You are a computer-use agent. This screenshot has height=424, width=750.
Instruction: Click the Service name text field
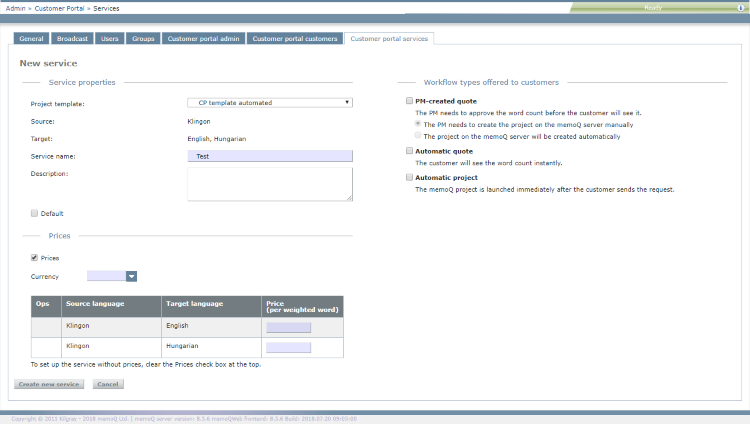269,156
